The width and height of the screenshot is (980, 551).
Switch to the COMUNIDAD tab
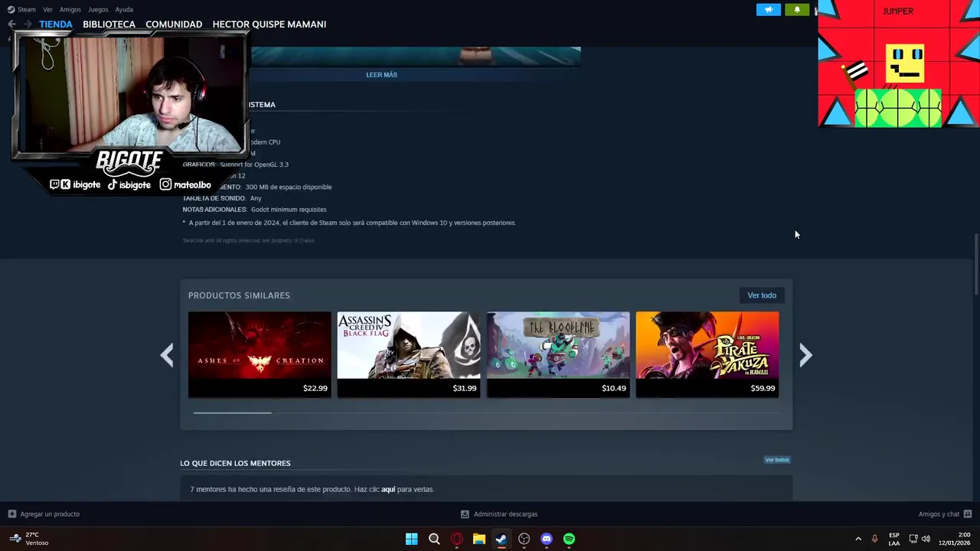(174, 24)
